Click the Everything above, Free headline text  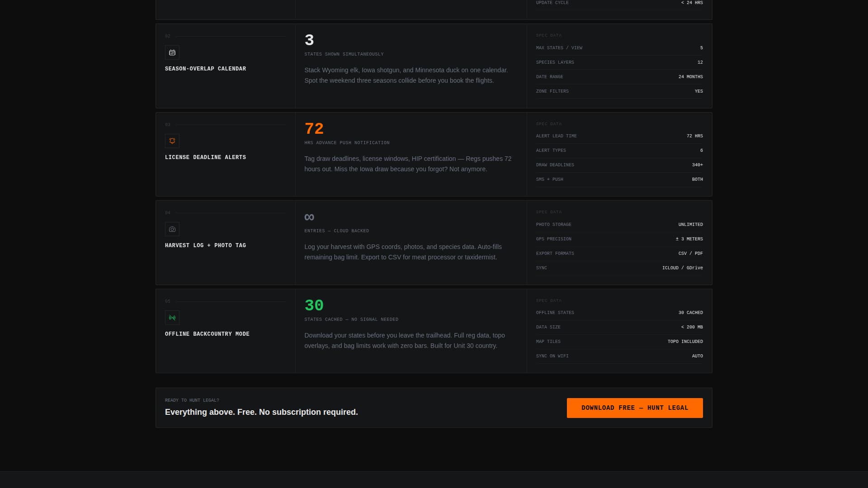coord(261,412)
